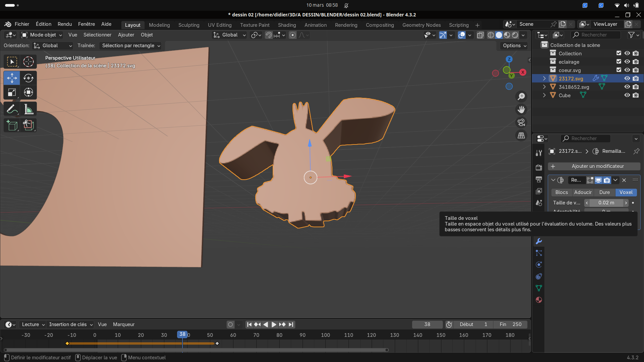
Task: Hide the Cube object in outliner
Action: (627, 95)
